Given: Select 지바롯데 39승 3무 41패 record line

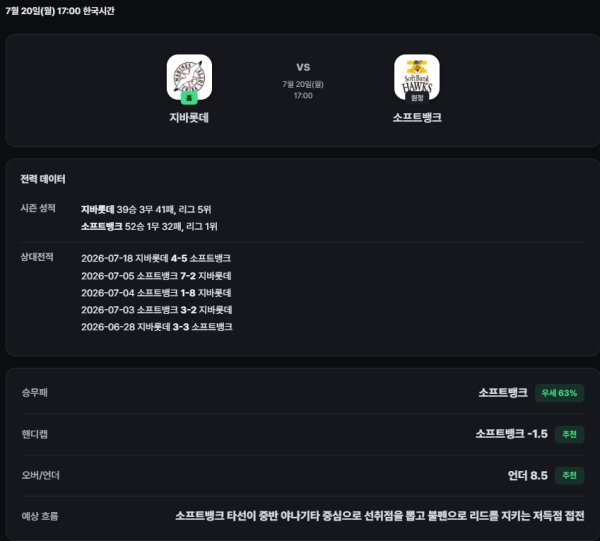Looking at the screenshot, I should click(x=146, y=209).
